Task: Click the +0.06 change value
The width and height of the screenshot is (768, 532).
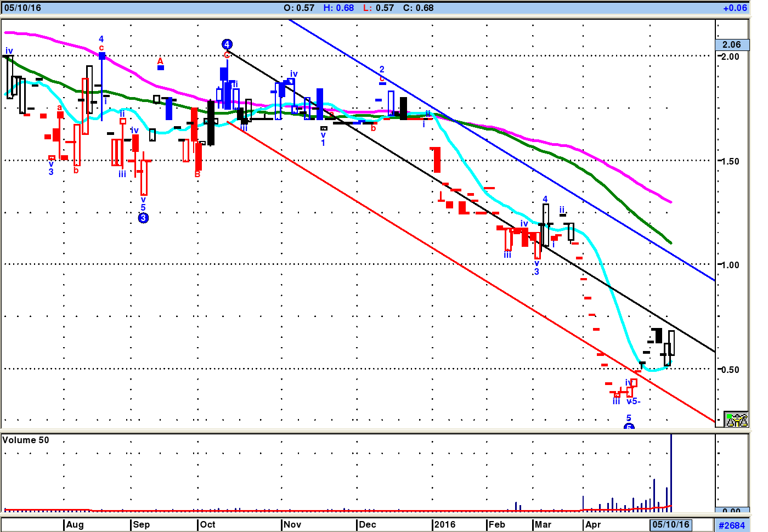Action: (735, 8)
